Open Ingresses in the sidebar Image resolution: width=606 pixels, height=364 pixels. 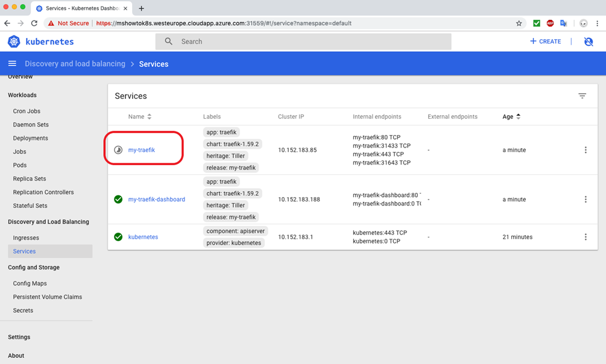26,237
